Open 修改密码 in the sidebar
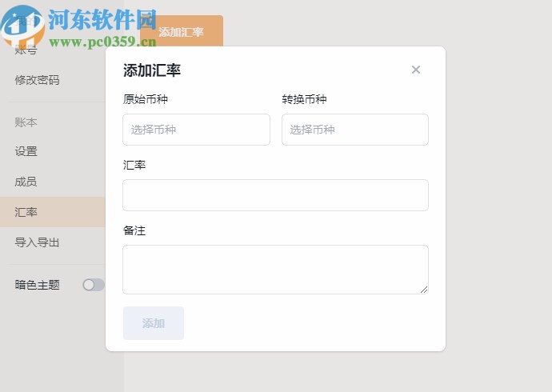552x392 pixels. click(x=37, y=80)
